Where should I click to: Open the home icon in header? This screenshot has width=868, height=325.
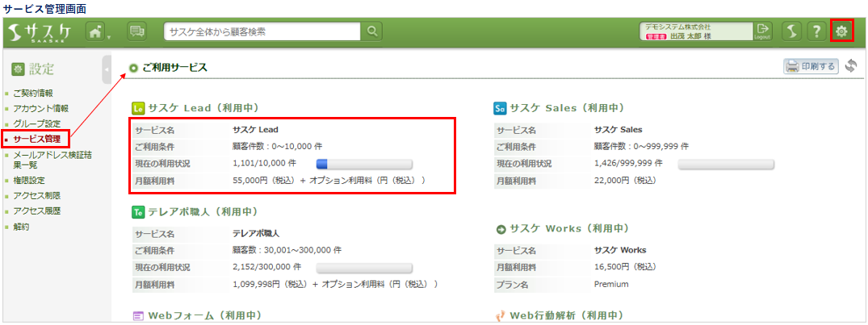tap(95, 32)
